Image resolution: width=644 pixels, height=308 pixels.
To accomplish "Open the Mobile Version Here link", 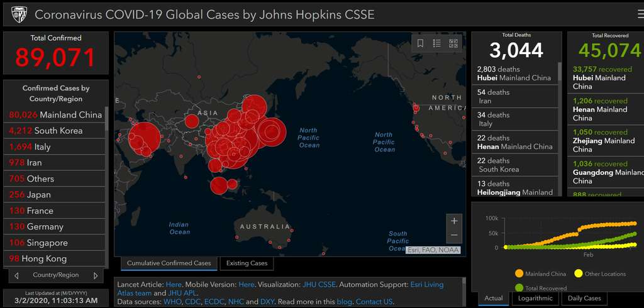I will (x=246, y=284).
